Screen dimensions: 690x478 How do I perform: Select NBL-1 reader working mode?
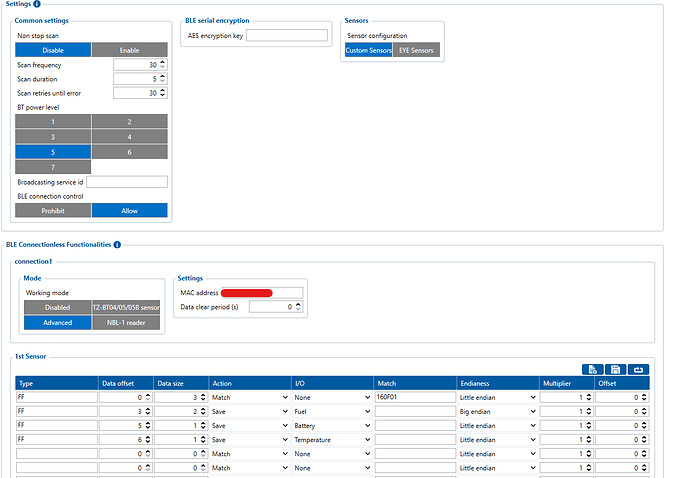[125, 323]
